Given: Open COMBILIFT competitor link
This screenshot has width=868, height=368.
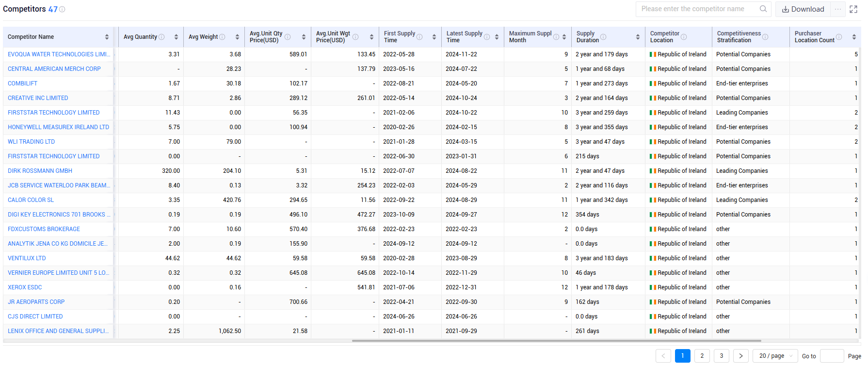Looking at the screenshot, I should point(22,84).
